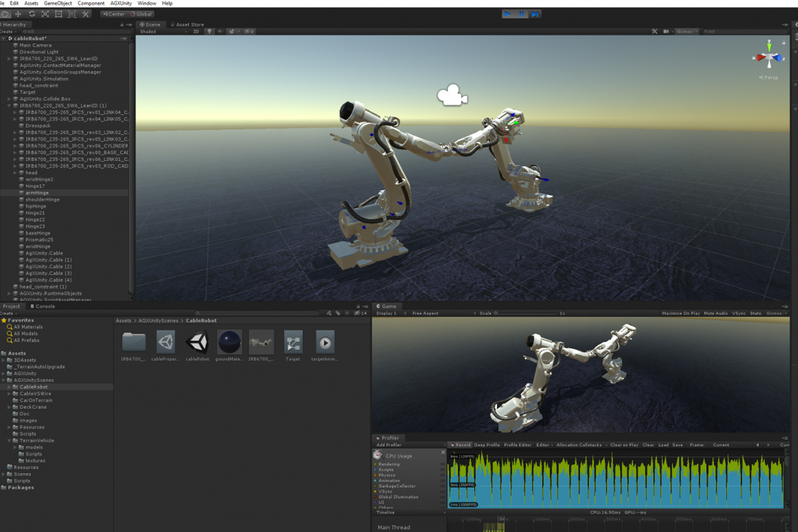
Task: Enable Record in the Profiler toolbar
Action: point(461,445)
